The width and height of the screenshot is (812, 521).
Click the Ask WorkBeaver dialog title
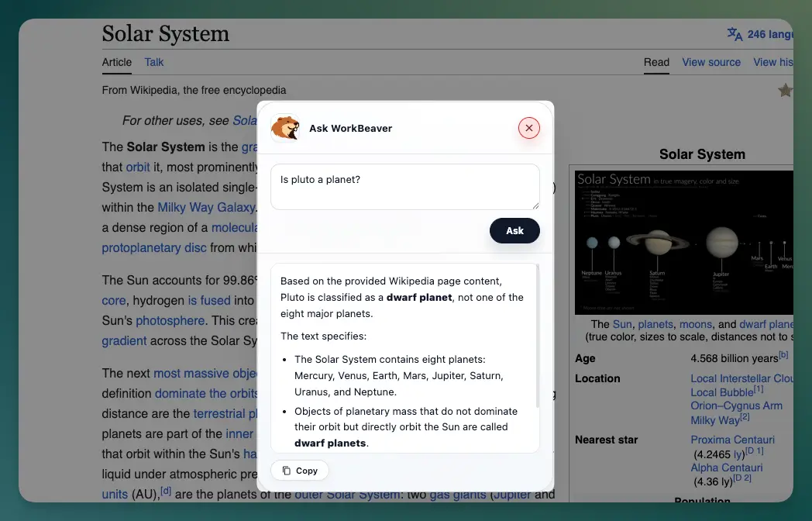click(x=350, y=129)
